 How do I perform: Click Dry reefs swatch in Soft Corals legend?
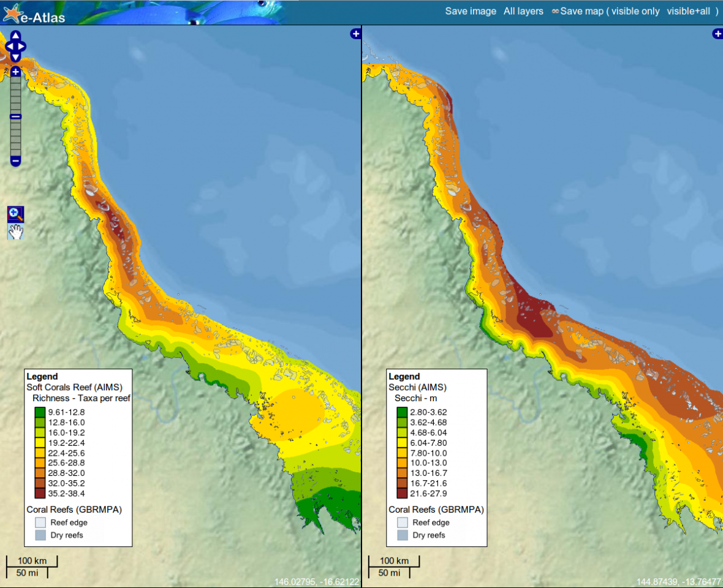point(40,535)
